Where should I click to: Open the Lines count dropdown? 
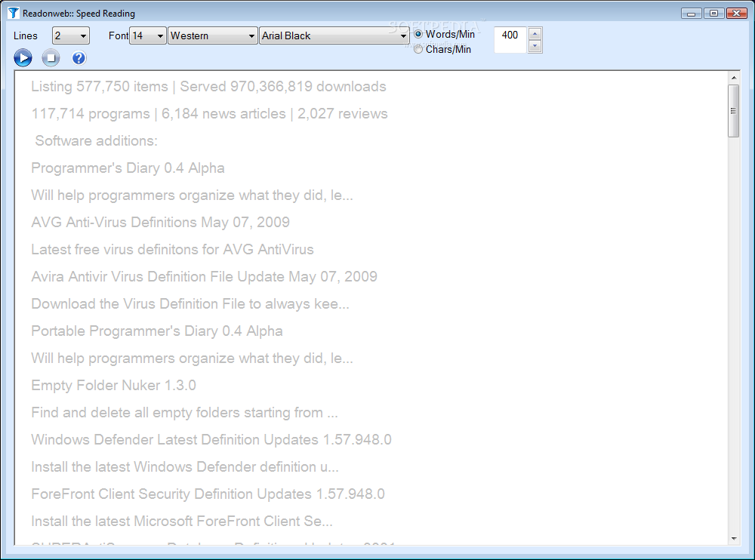click(71, 35)
